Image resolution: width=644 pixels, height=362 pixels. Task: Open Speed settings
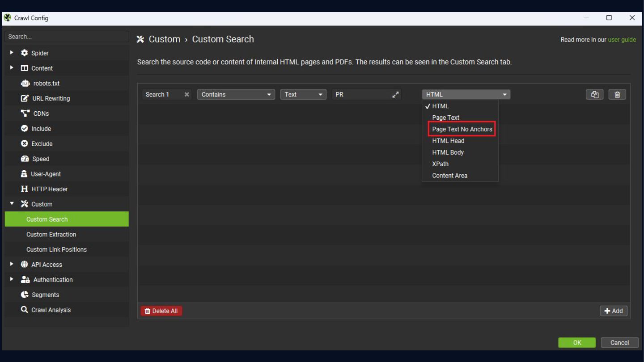(x=67, y=159)
